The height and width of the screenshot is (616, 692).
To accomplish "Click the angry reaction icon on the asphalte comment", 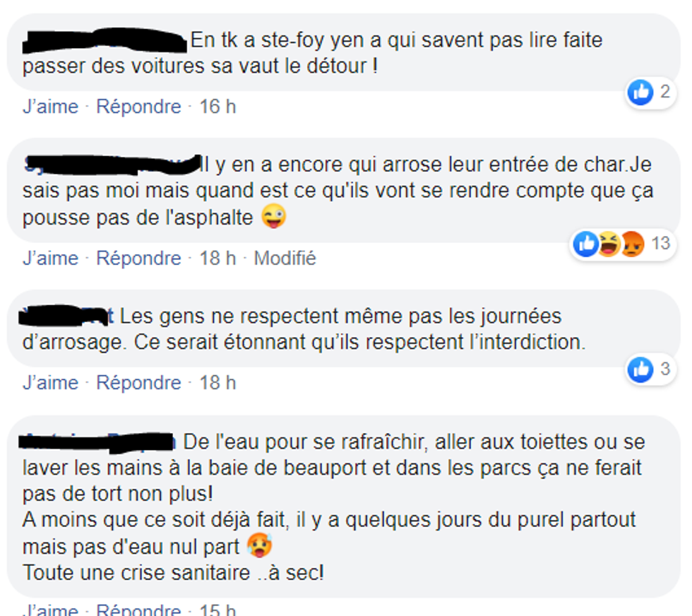I will point(631,244).
